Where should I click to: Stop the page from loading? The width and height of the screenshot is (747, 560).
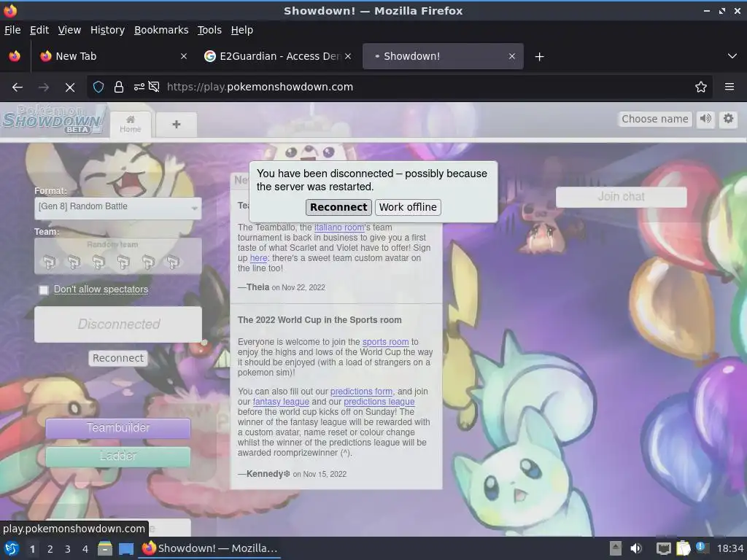click(x=70, y=87)
